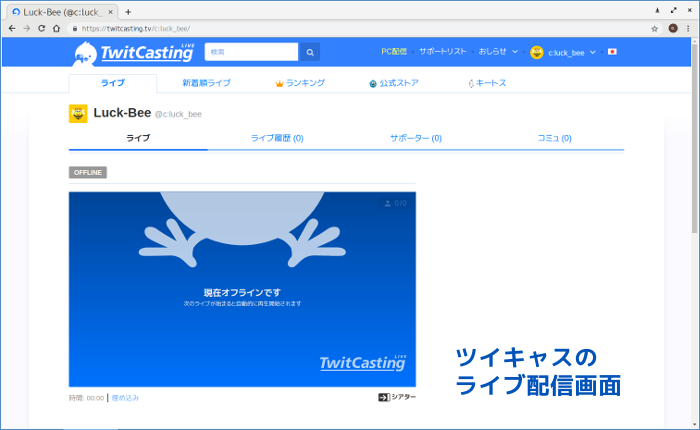
Task: Open the 公式ストア tab
Action: (x=394, y=83)
